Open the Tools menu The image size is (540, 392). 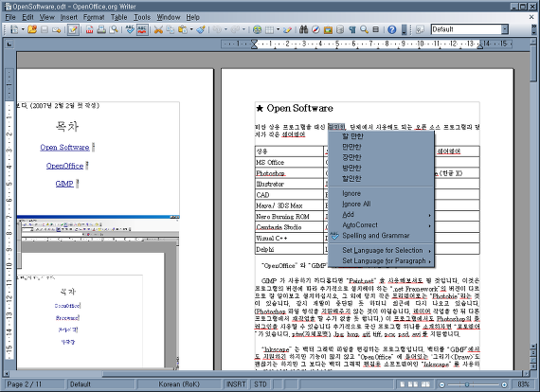click(x=142, y=17)
